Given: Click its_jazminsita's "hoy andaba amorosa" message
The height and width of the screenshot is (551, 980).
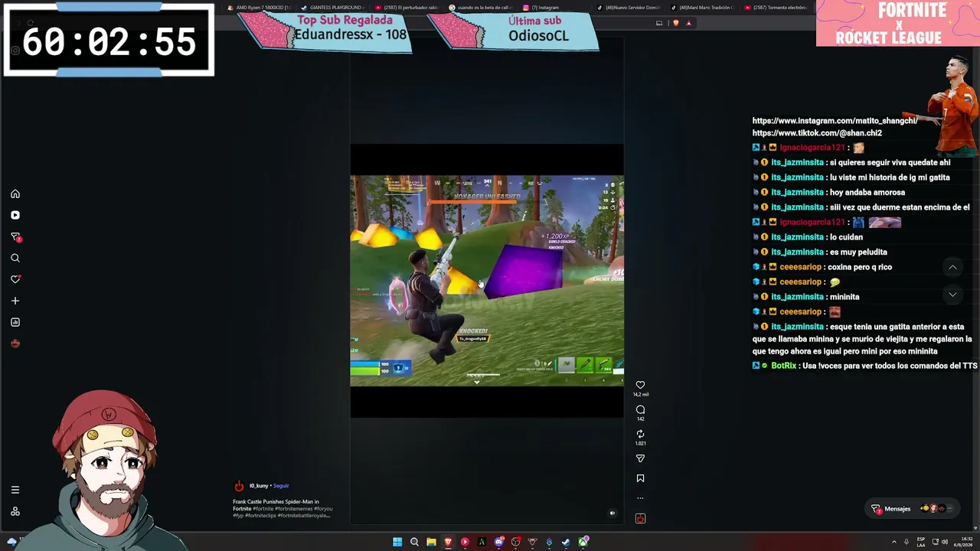Looking at the screenshot, I should (867, 192).
